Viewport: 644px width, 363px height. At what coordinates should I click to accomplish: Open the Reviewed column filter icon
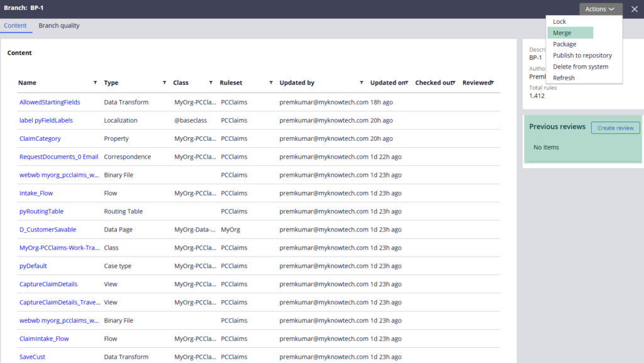(492, 82)
